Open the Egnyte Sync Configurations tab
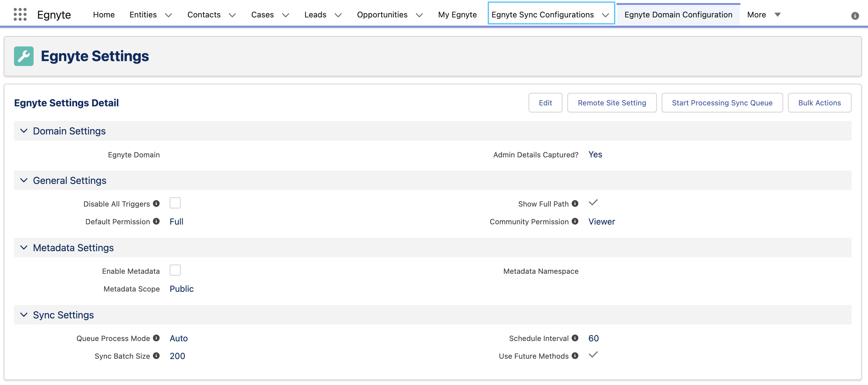 tap(543, 14)
